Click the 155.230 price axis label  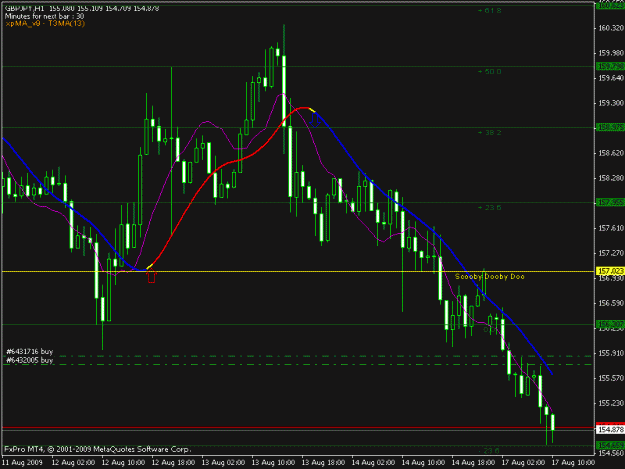pos(611,403)
